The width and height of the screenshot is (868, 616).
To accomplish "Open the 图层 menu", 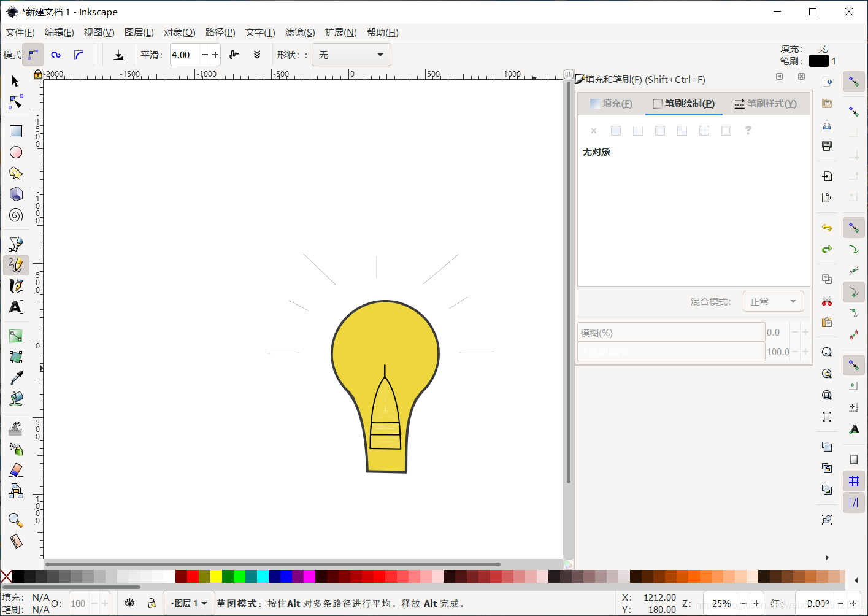I will click(139, 33).
